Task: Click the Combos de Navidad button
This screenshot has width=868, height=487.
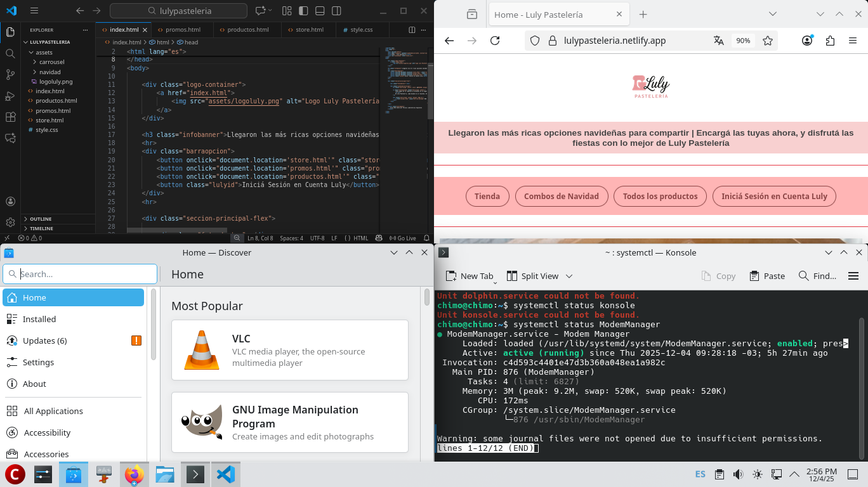Action: pyautogui.click(x=562, y=196)
